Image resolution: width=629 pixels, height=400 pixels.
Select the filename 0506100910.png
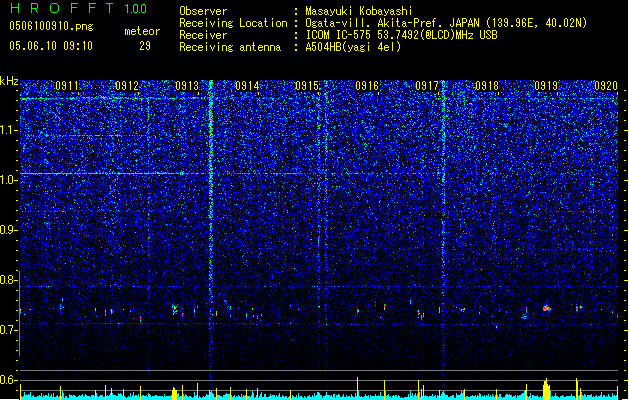click(x=51, y=26)
